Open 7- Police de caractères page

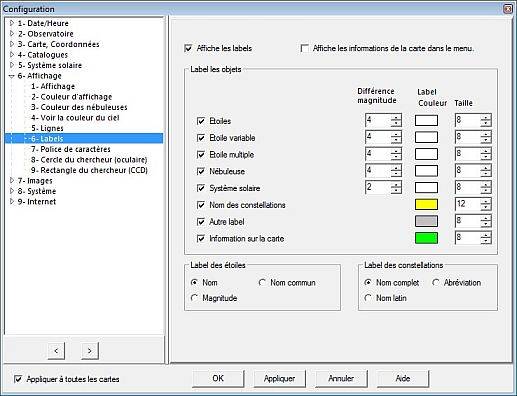[71, 149]
